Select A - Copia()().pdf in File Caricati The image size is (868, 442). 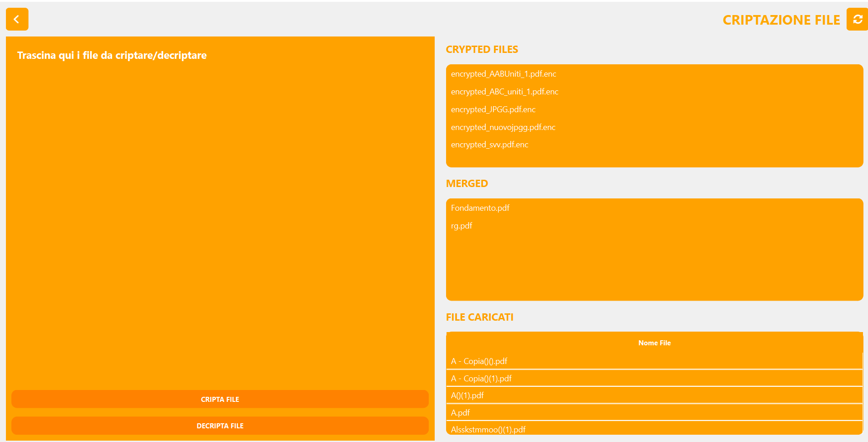pyautogui.click(x=478, y=361)
